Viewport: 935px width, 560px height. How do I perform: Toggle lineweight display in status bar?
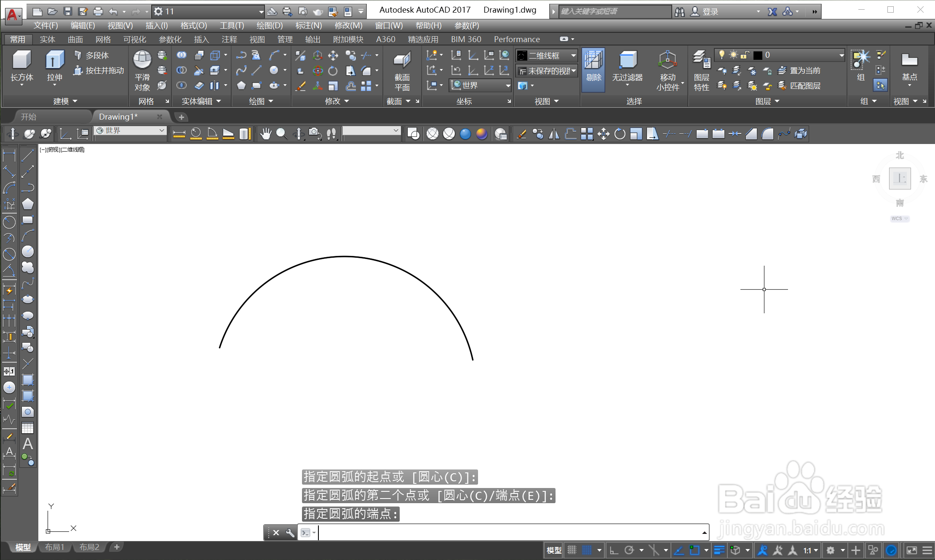tap(719, 550)
